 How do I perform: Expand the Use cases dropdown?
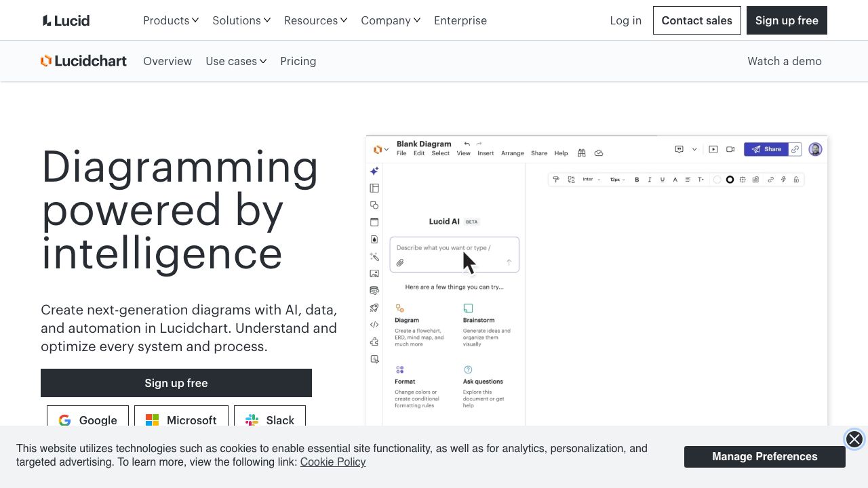[x=236, y=61]
